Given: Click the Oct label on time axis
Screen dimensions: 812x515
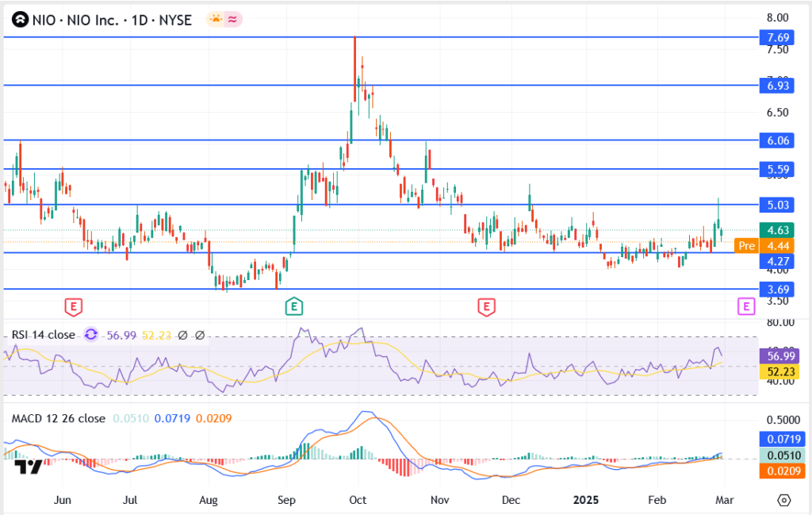Looking at the screenshot, I should pos(358,501).
